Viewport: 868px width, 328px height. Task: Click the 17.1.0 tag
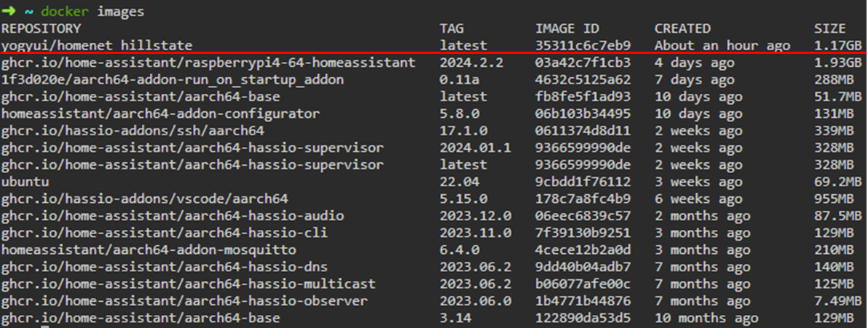pos(464,131)
